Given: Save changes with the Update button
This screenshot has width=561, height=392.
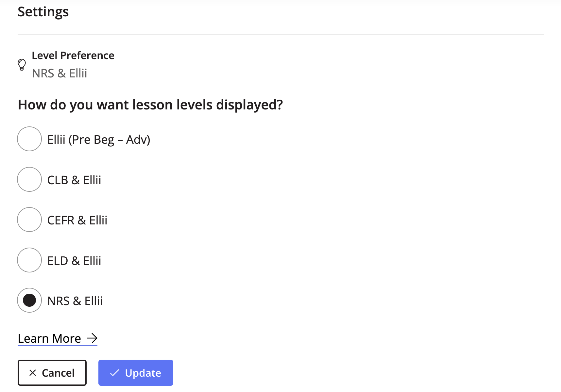Looking at the screenshot, I should (x=136, y=373).
